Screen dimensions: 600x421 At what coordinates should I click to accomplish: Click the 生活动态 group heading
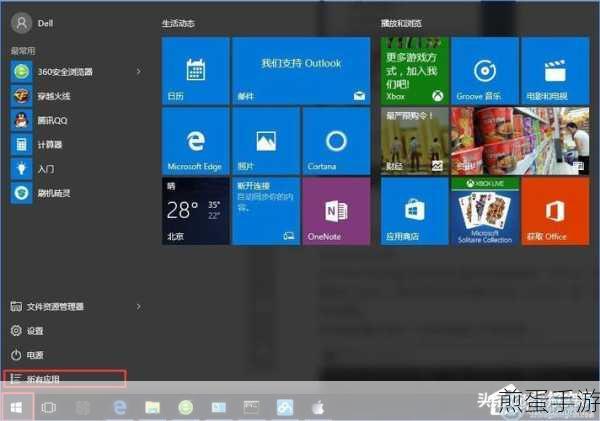coord(178,23)
